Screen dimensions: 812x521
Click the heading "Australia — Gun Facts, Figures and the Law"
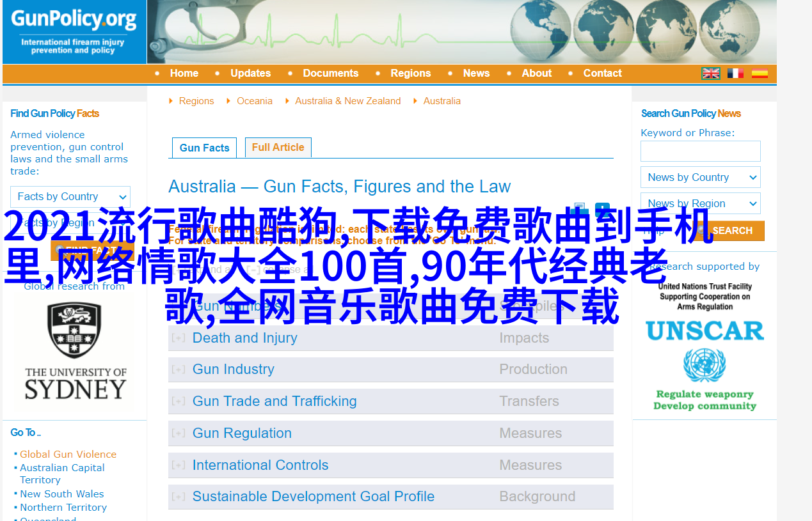340,187
